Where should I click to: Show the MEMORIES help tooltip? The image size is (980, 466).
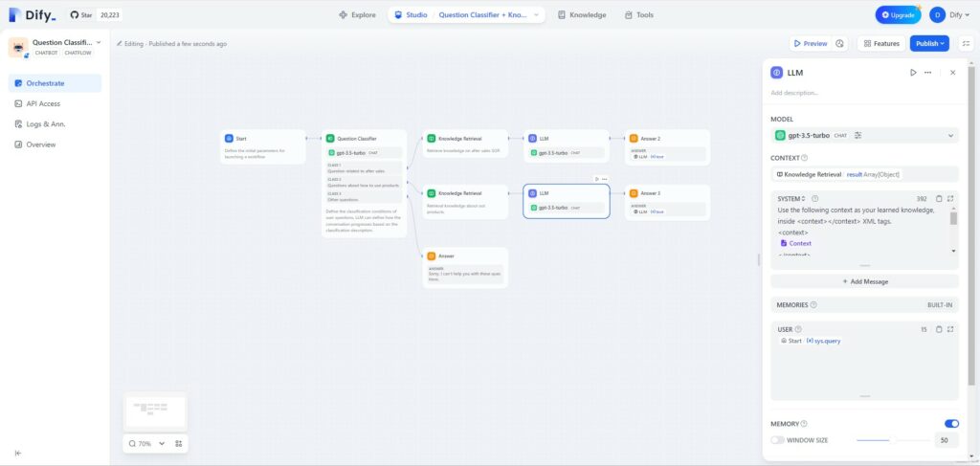click(813, 305)
